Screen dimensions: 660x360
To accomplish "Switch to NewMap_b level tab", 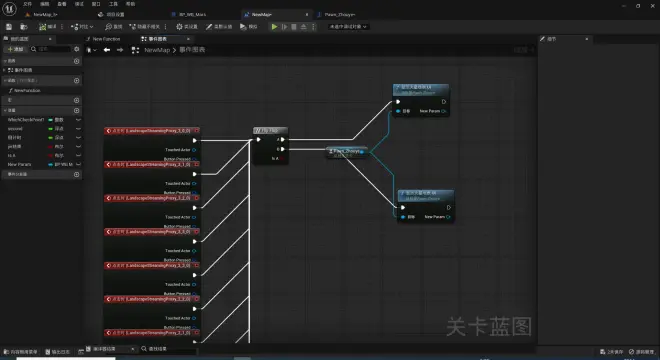I will [x=45, y=14].
